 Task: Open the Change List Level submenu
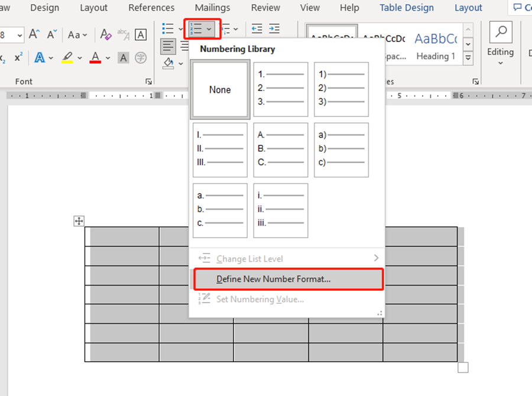pos(287,258)
